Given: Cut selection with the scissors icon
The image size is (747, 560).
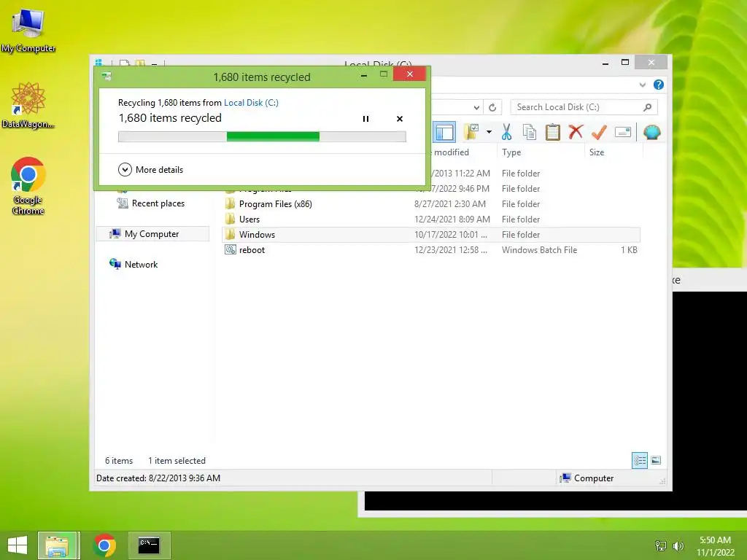Looking at the screenshot, I should pyautogui.click(x=506, y=132).
